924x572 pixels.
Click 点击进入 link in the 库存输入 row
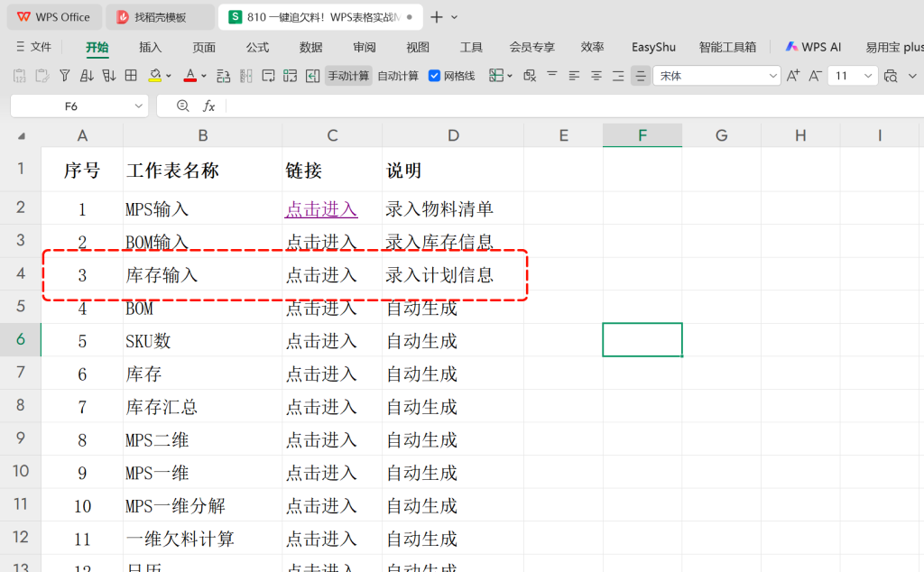point(321,275)
